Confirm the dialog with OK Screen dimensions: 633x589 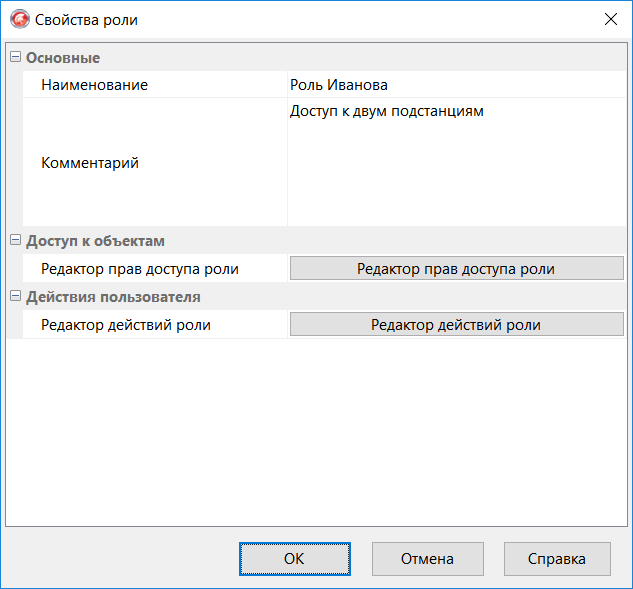click(x=294, y=559)
